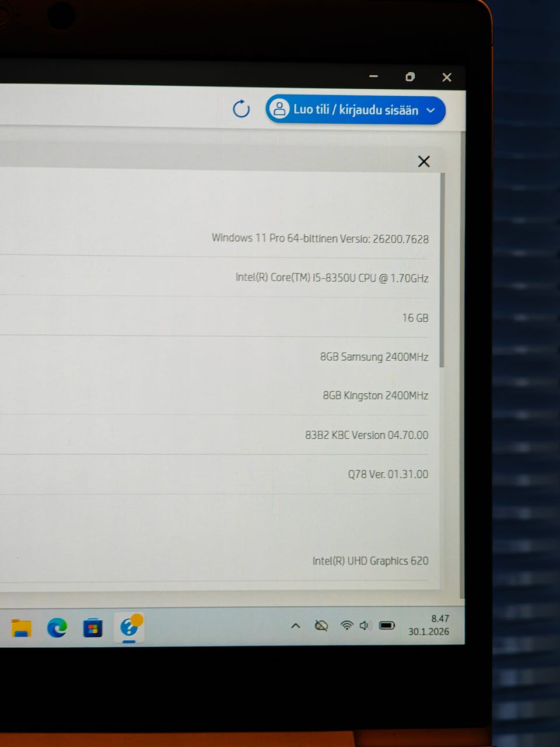
Task: Click the vertical scrollbar of the specs panel
Action: coord(442,270)
